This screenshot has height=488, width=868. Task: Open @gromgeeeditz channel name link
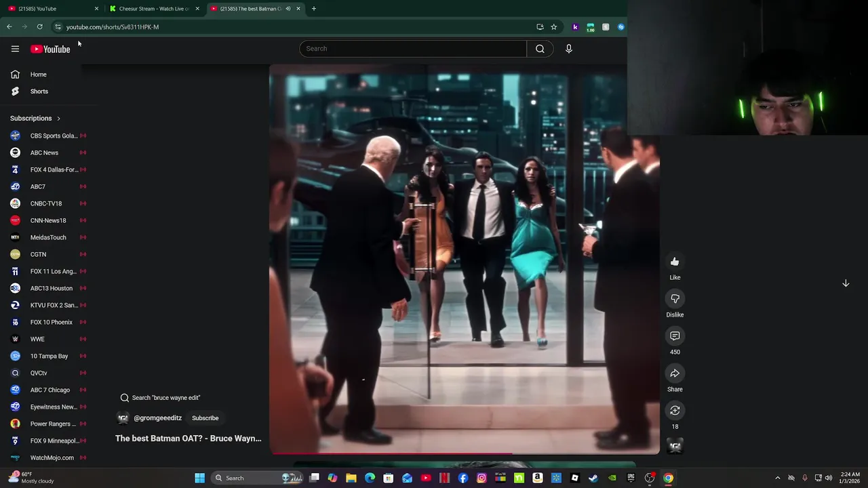coord(157,418)
